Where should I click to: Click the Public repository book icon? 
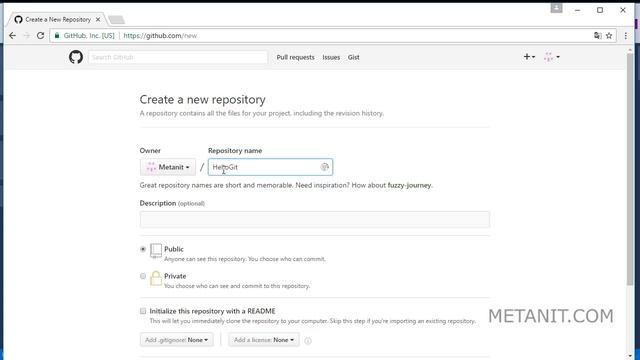point(156,251)
